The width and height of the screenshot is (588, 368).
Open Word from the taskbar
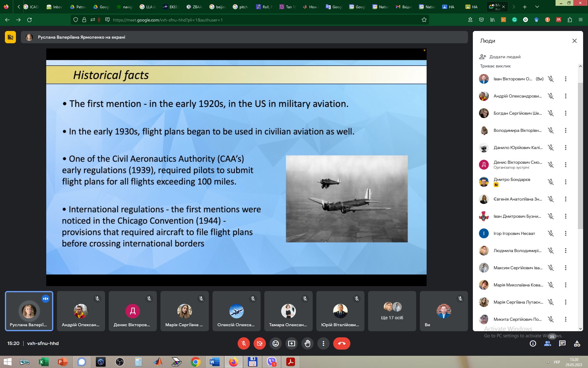[x=214, y=362]
